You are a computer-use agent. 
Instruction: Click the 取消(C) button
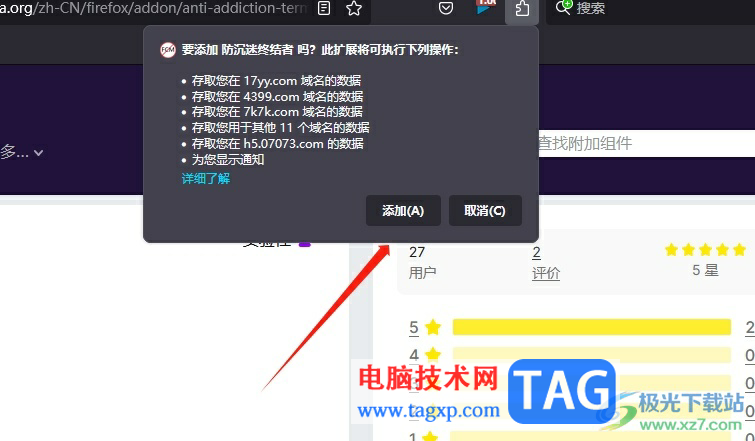coord(485,210)
